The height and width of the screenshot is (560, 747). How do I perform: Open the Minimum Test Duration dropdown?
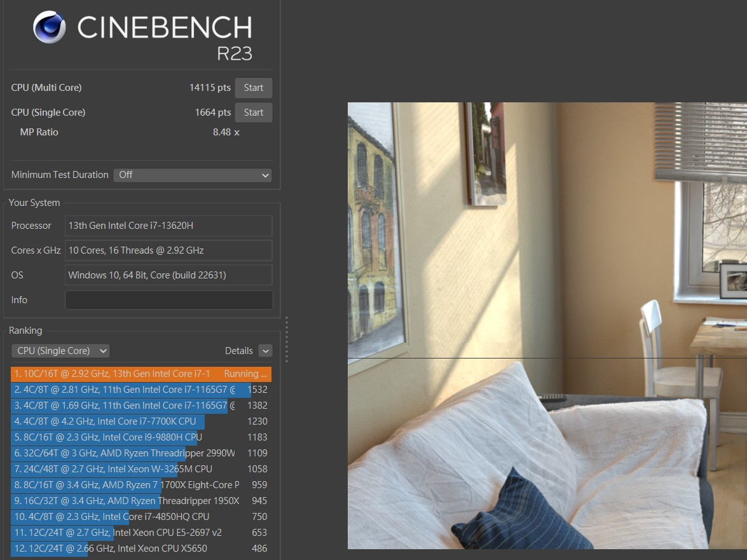(193, 175)
